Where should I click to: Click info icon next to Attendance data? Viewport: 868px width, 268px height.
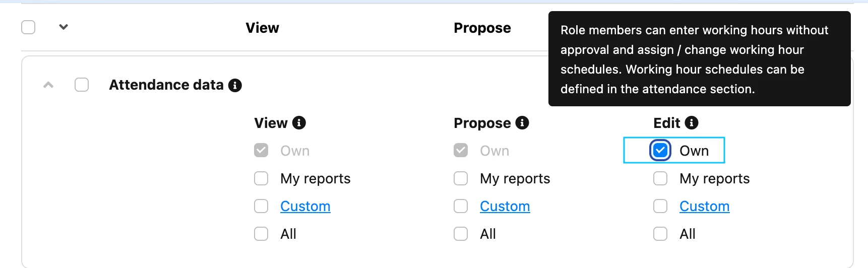(x=235, y=85)
